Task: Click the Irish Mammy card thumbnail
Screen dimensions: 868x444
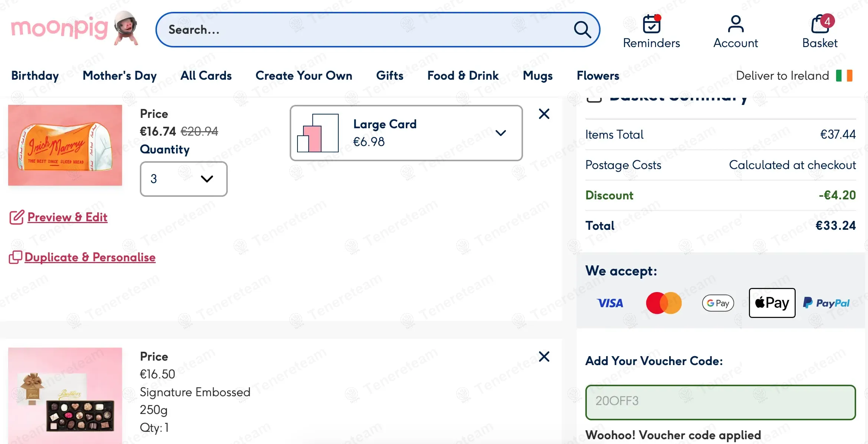Action: [65, 145]
